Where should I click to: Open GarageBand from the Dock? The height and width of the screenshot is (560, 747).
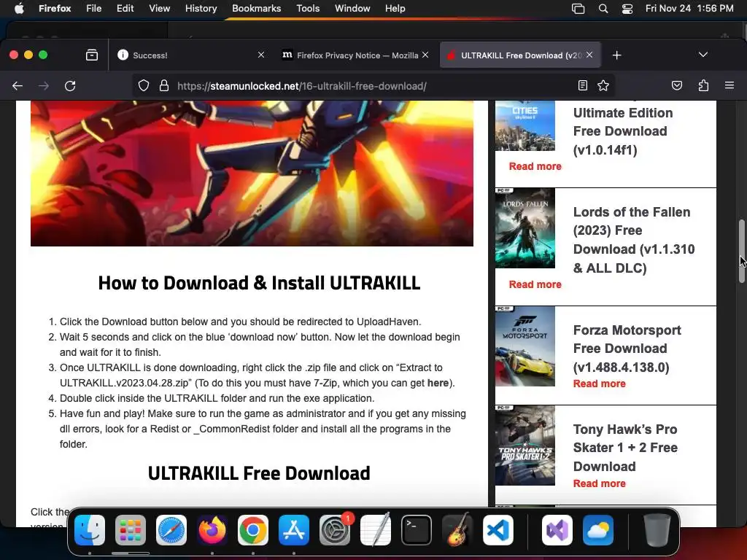click(x=457, y=530)
